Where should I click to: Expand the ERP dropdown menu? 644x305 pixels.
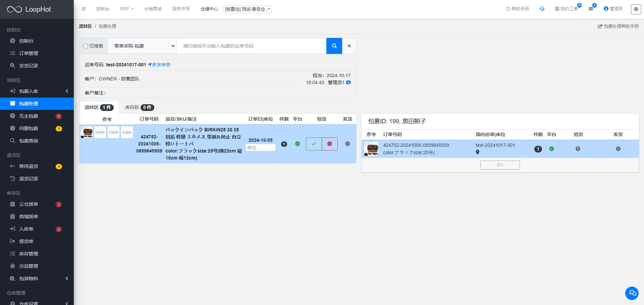[127, 9]
